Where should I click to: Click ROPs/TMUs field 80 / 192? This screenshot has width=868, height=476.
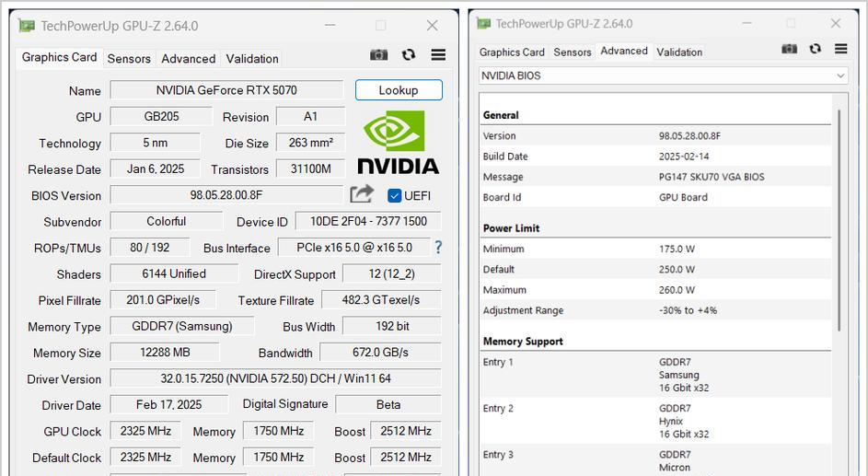tap(149, 248)
